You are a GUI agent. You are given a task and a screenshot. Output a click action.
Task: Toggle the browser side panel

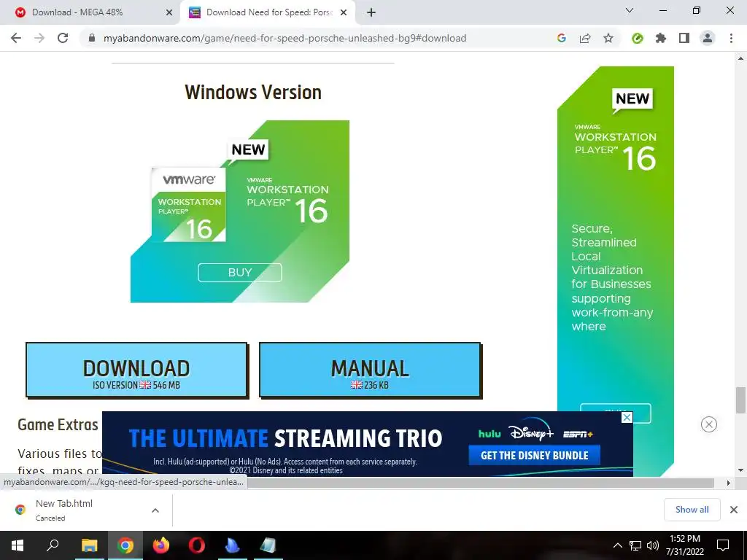click(x=684, y=38)
